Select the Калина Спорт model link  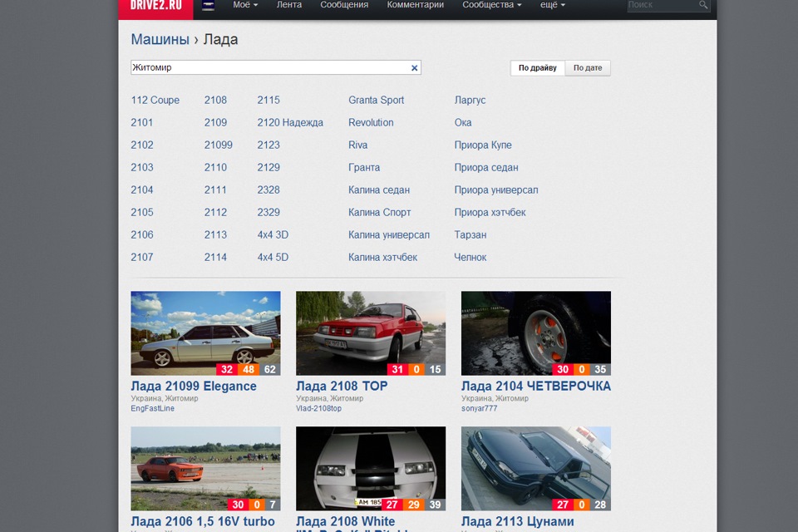380,212
